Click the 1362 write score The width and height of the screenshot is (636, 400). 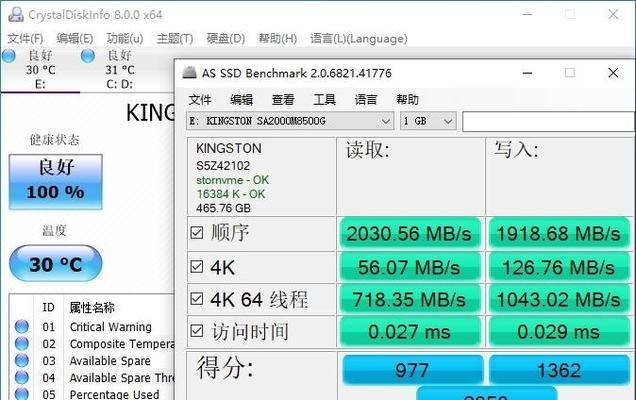(x=559, y=370)
